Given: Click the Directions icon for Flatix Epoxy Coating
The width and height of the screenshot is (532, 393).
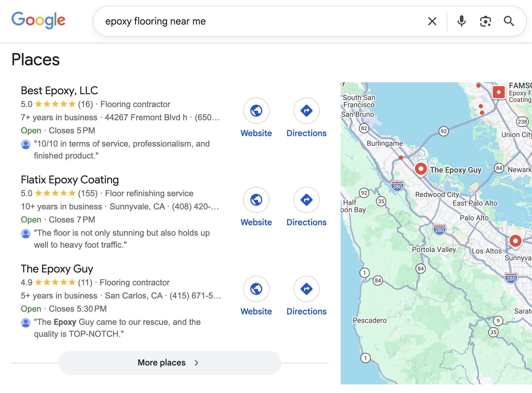Looking at the screenshot, I should tap(306, 199).
